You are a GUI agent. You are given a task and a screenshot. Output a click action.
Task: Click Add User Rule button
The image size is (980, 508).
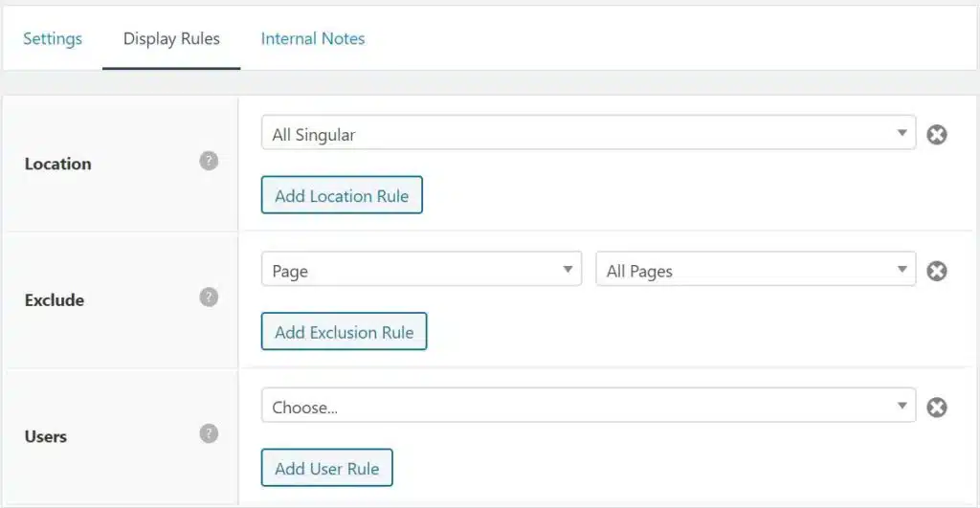[327, 468]
